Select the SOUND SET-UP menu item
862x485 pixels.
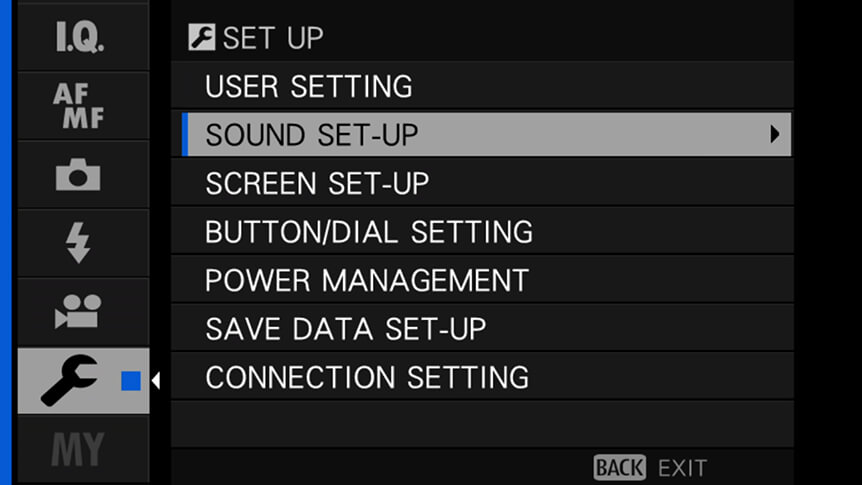(487, 134)
